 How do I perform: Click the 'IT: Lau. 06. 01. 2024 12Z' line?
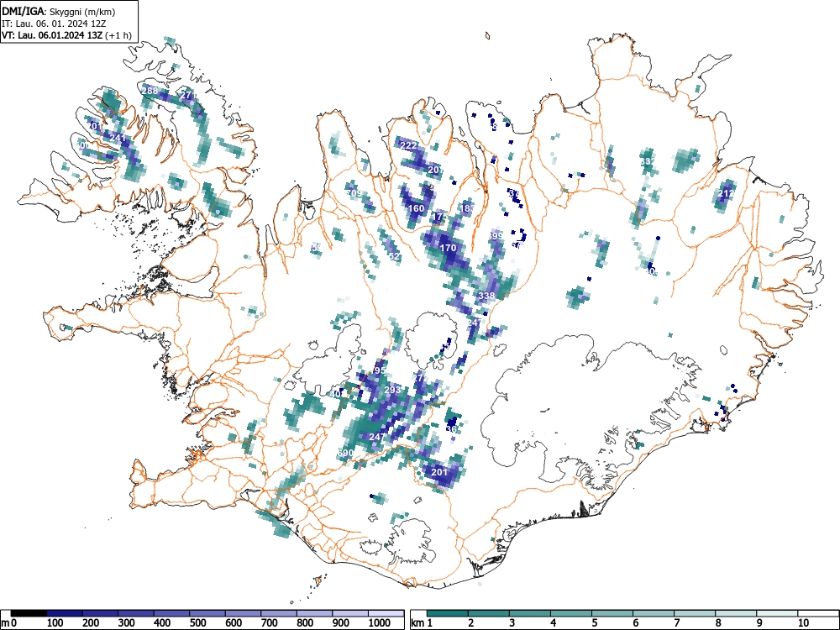(52, 24)
